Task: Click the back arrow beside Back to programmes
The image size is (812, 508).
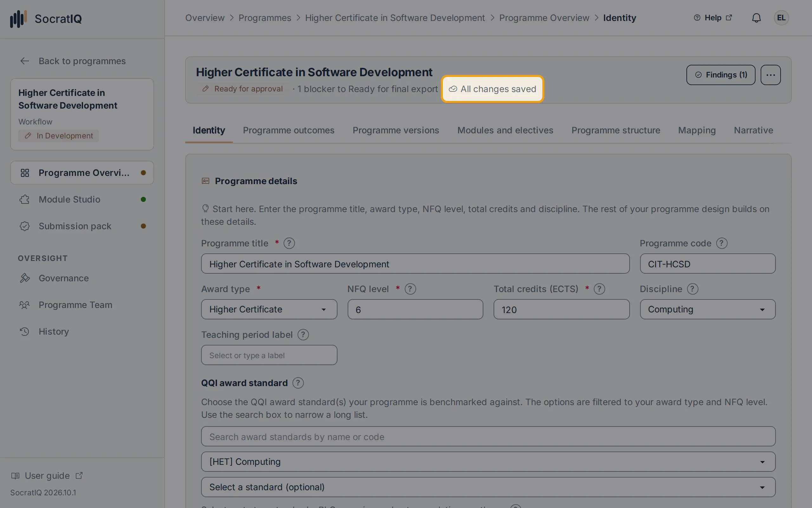Action: 24,61
